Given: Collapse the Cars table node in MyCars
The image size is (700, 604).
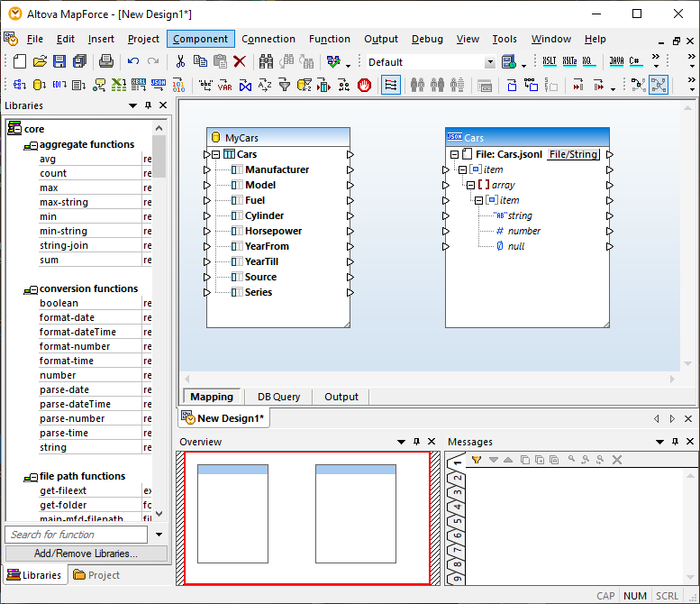Looking at the screenshot, I should click(216, 155).
